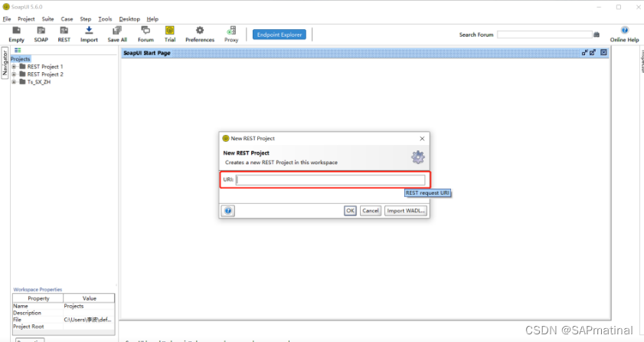This screenshot has width=644, height=342.
Task: Open the Inspector side tab
Action: coord(642,61)
